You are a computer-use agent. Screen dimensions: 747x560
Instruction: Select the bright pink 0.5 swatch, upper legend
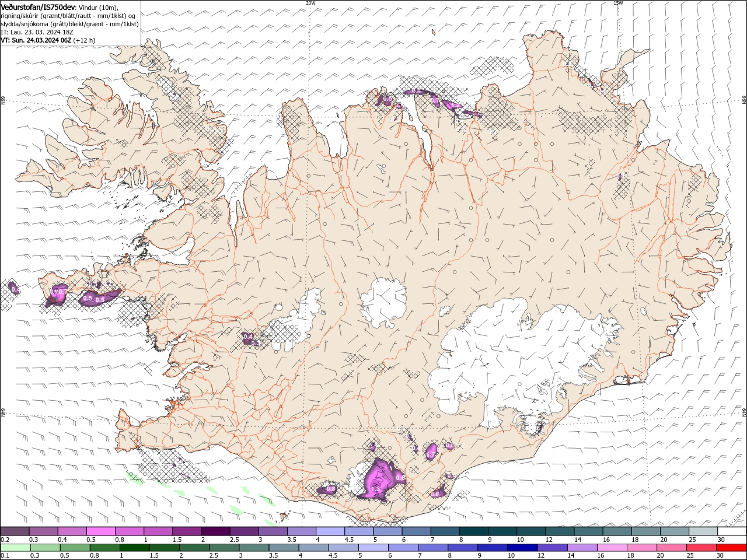(x=101, y=531)
